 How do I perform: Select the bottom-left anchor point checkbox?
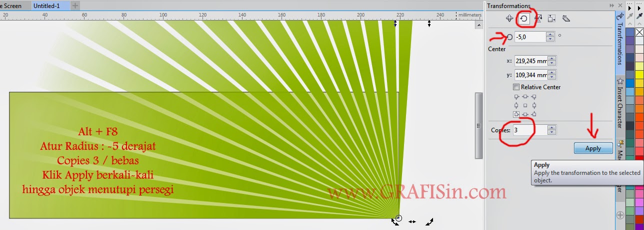[x=516, y=114]
